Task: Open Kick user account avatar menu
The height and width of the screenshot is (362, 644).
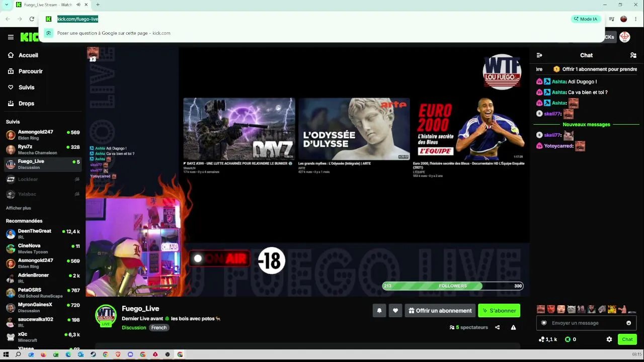Action: coord(625,37)
